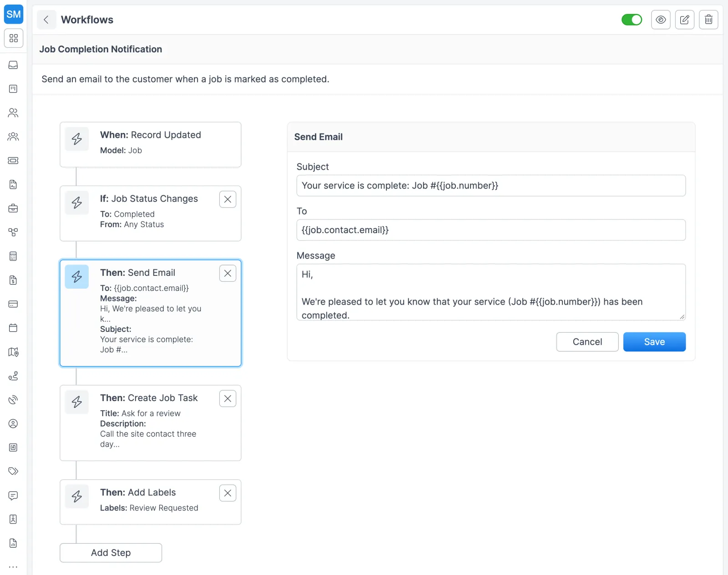Open the credit card payments icon
The width and height of the screenshot is (728, 575).
tap(13, 304)
